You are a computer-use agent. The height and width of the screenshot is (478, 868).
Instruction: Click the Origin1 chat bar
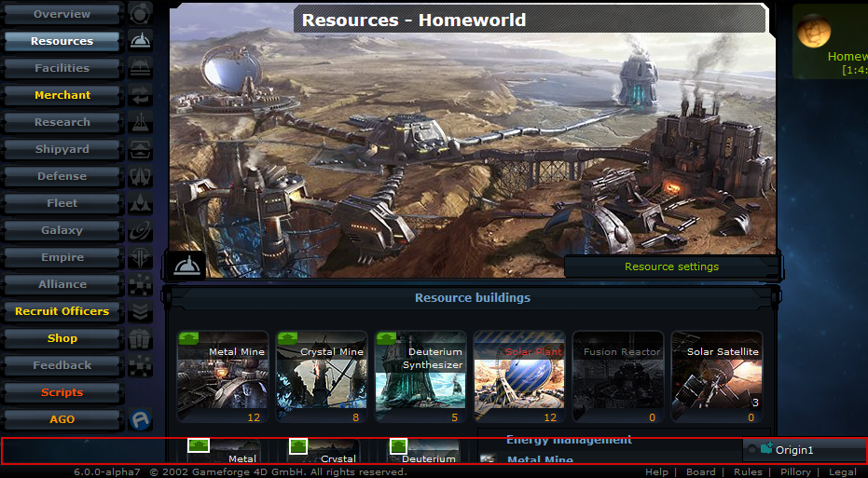(x=805, y=450)
